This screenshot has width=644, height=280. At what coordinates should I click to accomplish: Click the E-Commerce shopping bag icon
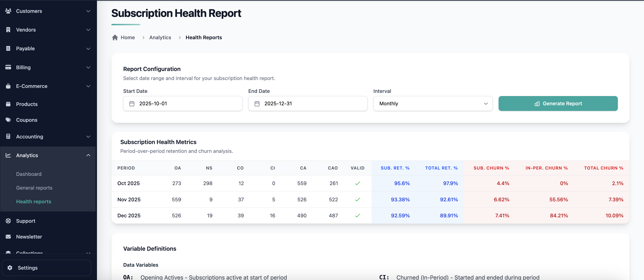pos(8,86)
